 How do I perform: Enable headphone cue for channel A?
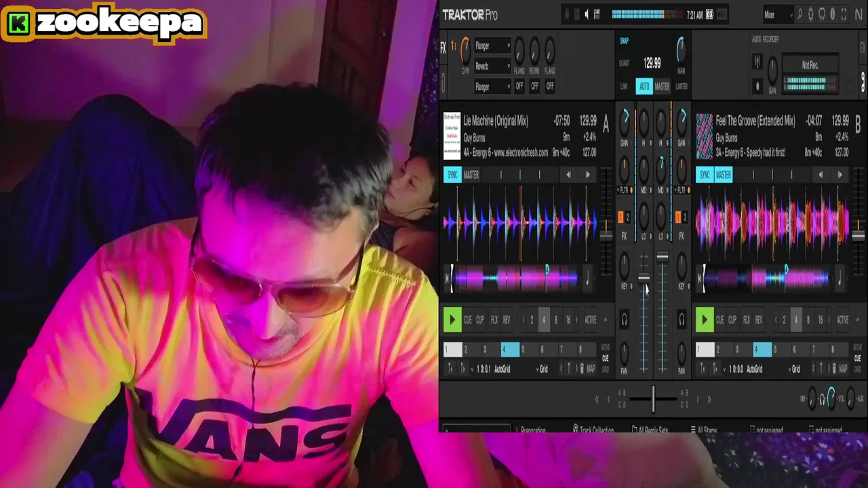click(624, 320)
